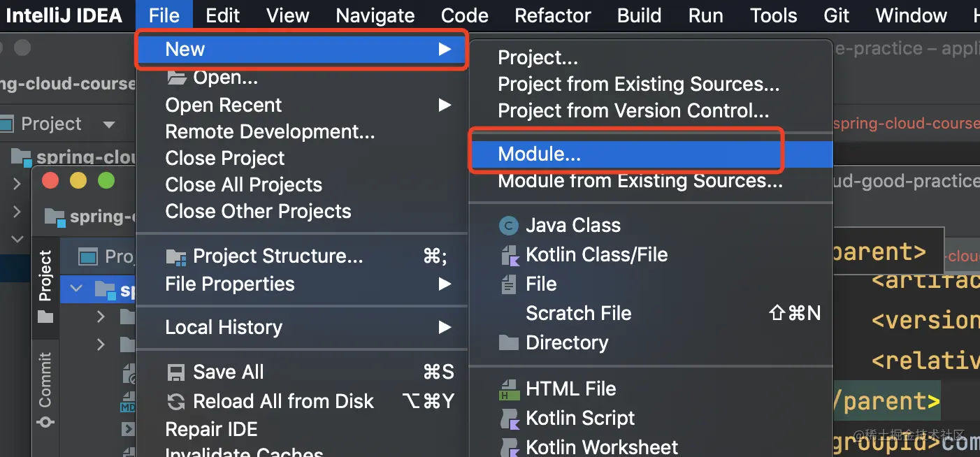The width and height of the screenshot is (980, 457).
Task: Click the Kotlin Class/File icon
Action: (x=509, y=255)
